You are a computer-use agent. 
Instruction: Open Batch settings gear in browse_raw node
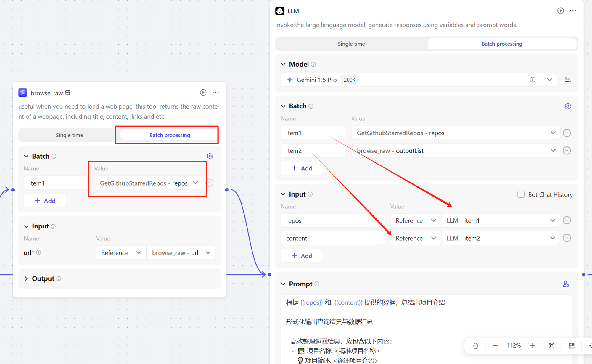pos(210,156)
